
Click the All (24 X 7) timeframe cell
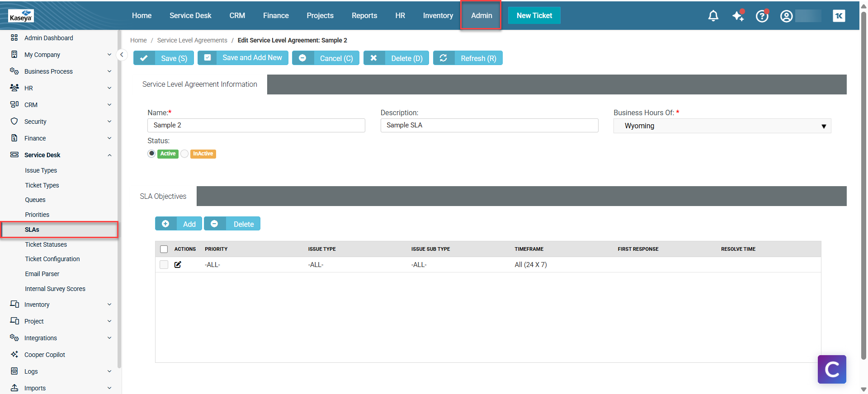531,265
